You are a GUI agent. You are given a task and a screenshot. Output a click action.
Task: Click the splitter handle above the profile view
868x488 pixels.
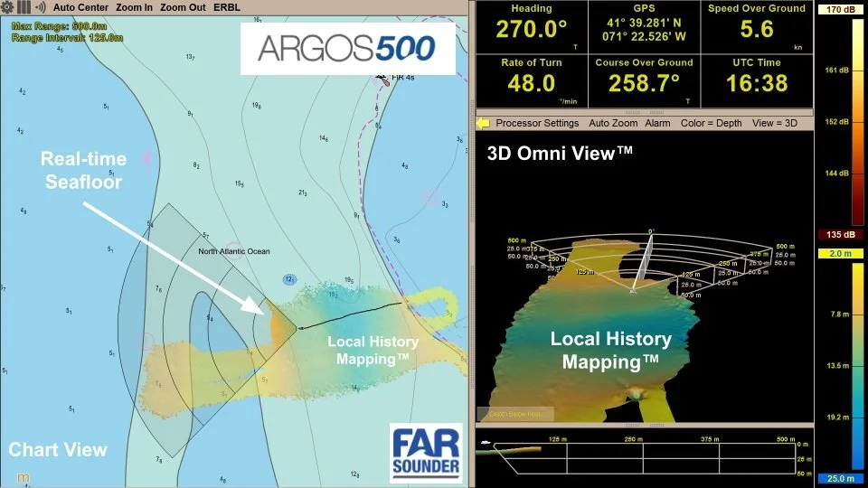[645, 425]
